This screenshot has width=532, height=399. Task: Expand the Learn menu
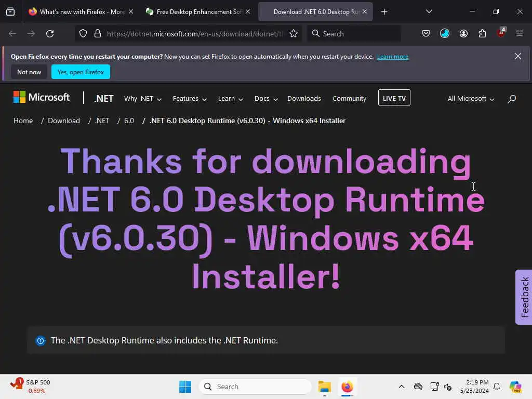pyautogui.click(x=230, y=99)
